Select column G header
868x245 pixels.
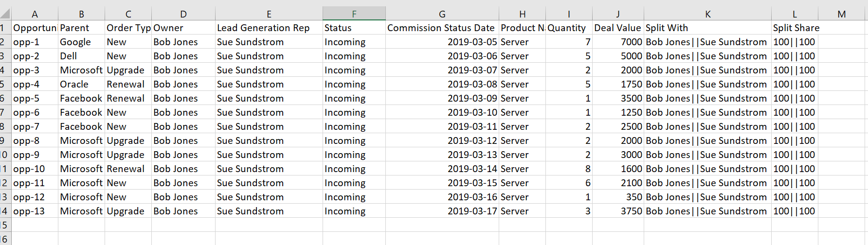tap(442, 14)
